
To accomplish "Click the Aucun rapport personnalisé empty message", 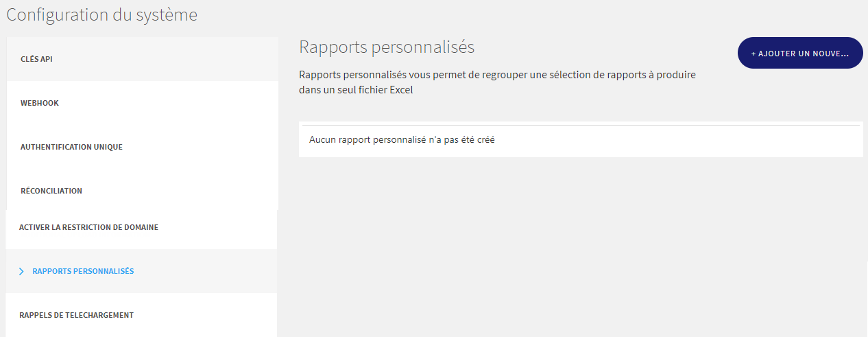I will click(x=402, y=139).
